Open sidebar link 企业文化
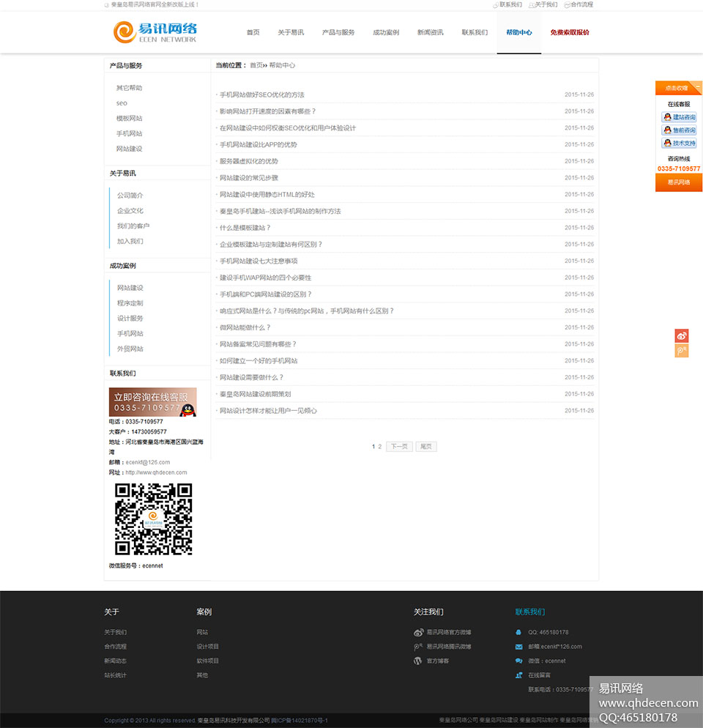This screenshot has height=728, width=703. [130, 211]
